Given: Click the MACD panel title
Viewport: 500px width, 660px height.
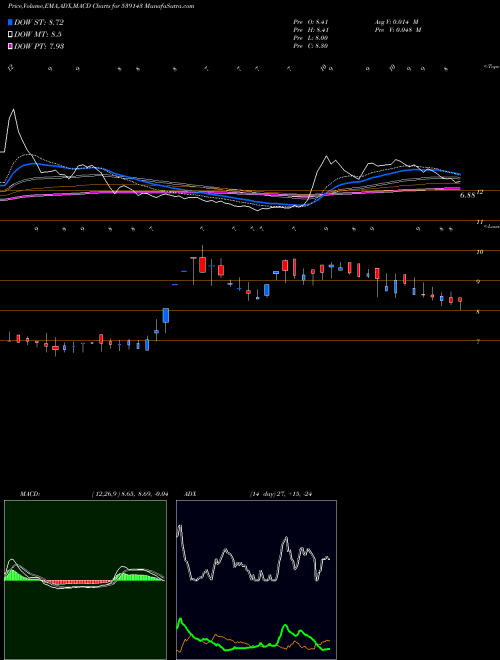Looking at the screenshot, I should click(x=29, y=494).
